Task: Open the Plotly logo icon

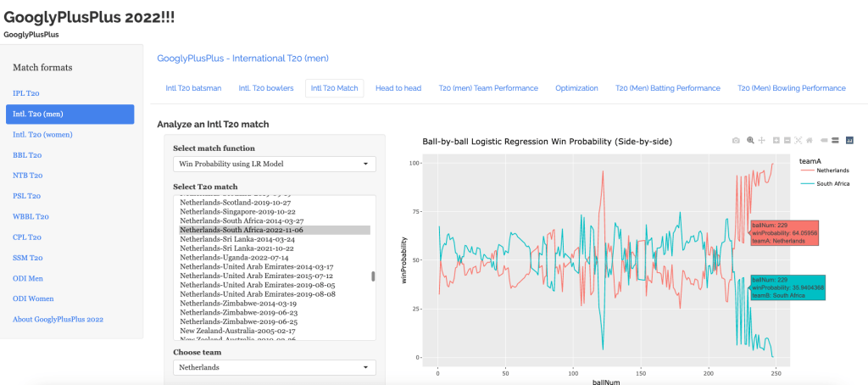Action: [x=849, y=141]
